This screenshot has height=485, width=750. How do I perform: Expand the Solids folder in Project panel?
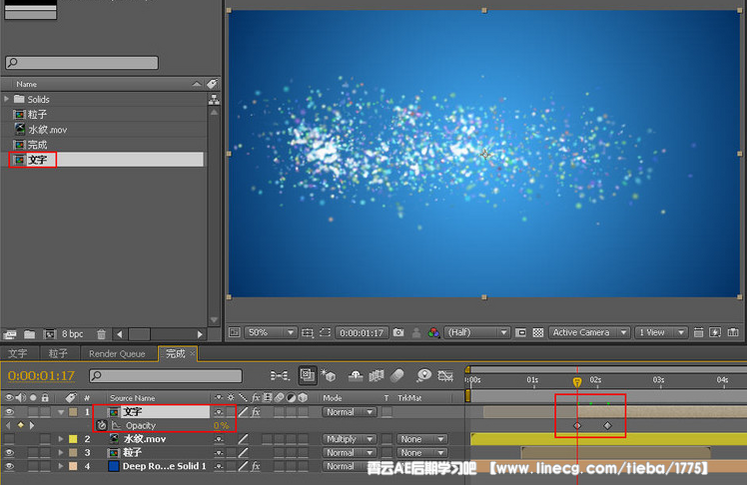point(7,99)
